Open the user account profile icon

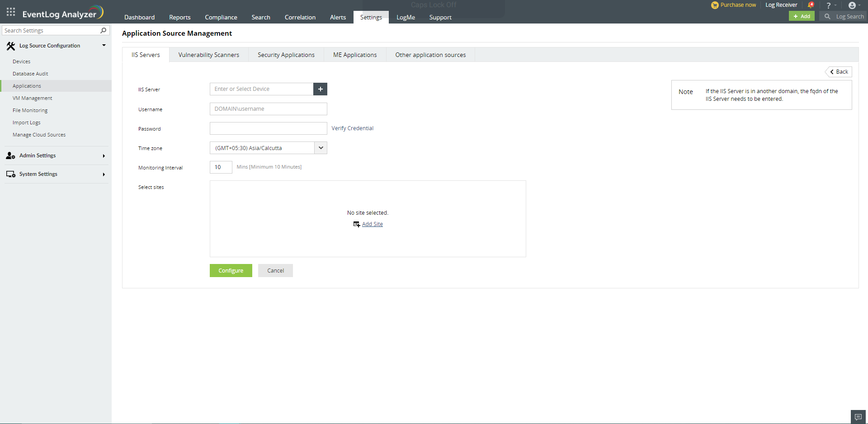(853, 5)
